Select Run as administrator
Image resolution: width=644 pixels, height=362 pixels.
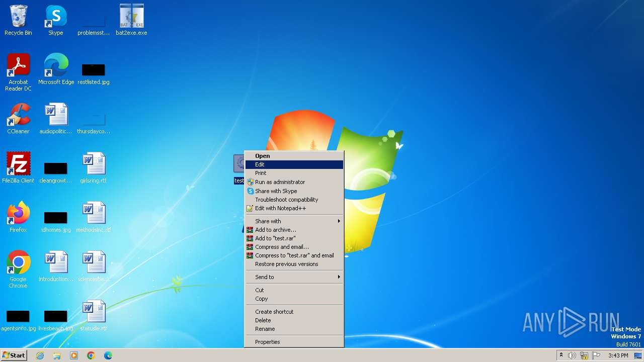(x=294, y=182)
